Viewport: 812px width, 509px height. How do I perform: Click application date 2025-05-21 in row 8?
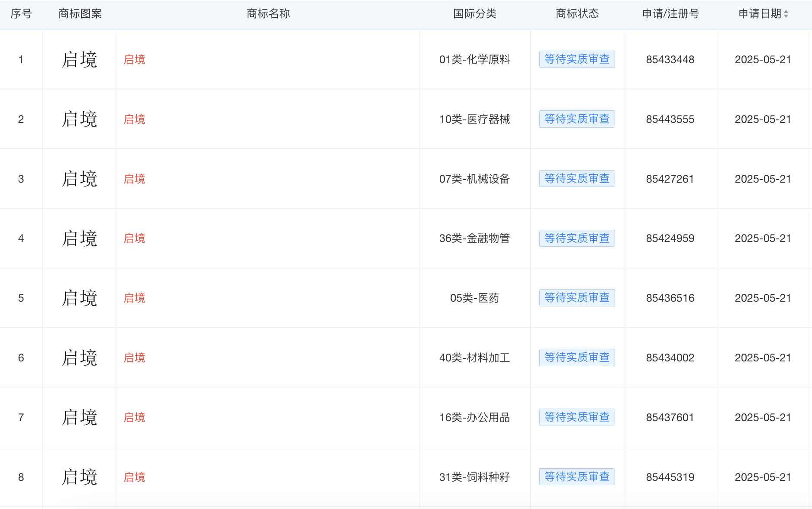pyautogui.click(x=763, y=477)
